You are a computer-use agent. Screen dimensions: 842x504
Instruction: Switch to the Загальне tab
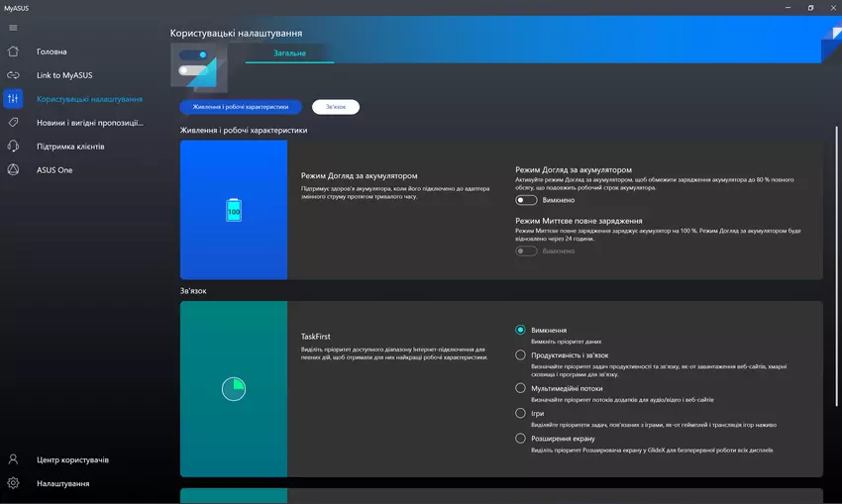[289, 53]
